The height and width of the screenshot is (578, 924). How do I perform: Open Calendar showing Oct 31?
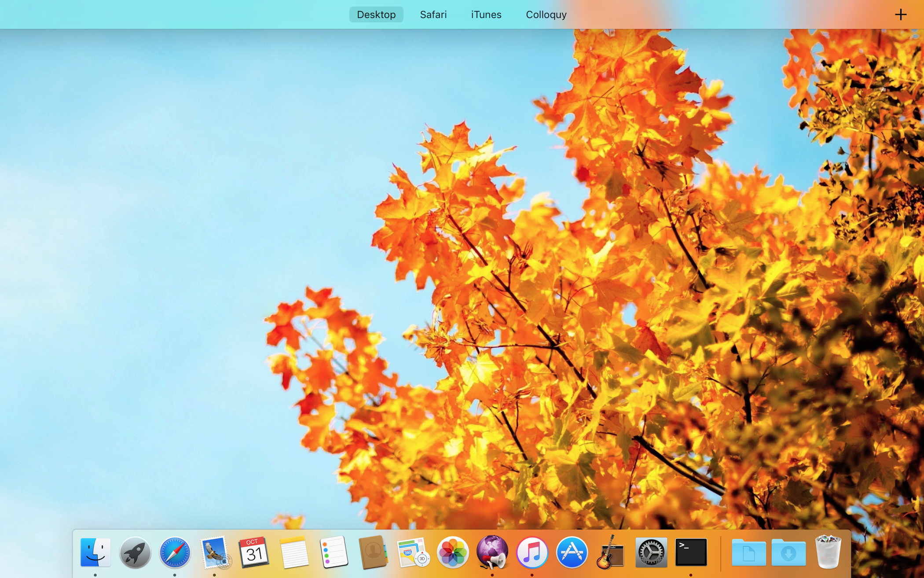254,552
